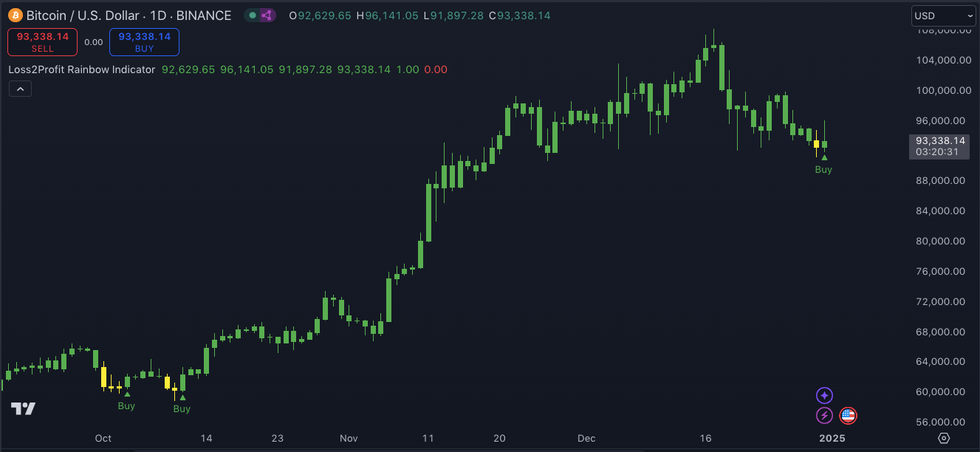Toggle the green market status dot

pos(253,16)
